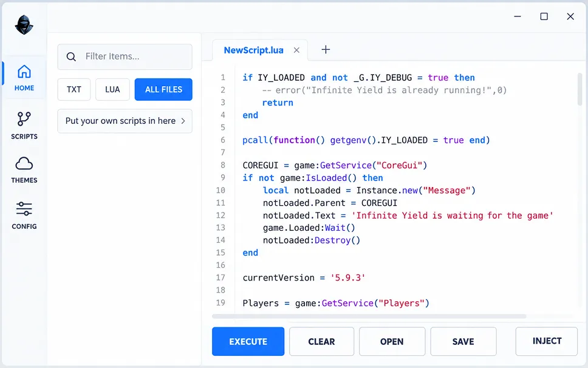
Task: Click line number 10 in gutter
Action: click(220, 190)
